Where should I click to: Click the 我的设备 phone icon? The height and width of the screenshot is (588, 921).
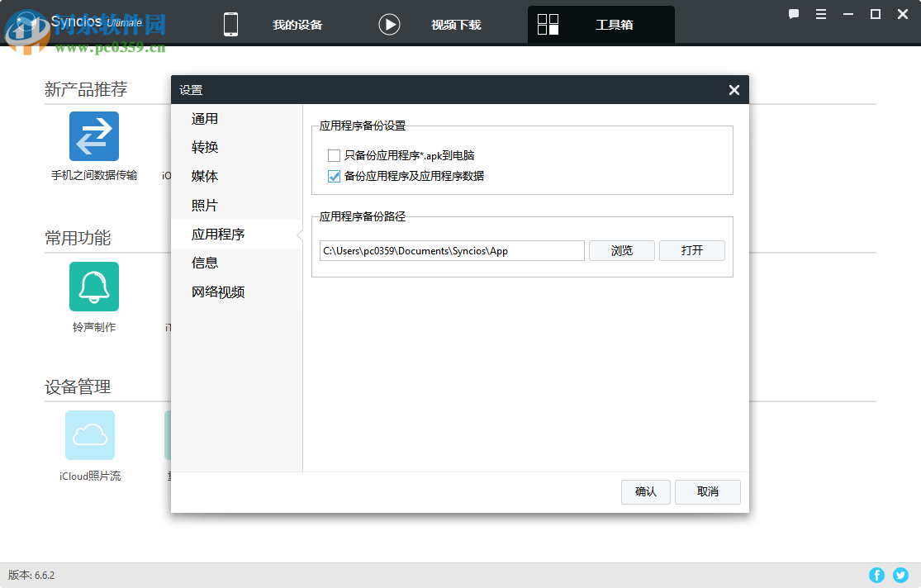pos(230,24)
